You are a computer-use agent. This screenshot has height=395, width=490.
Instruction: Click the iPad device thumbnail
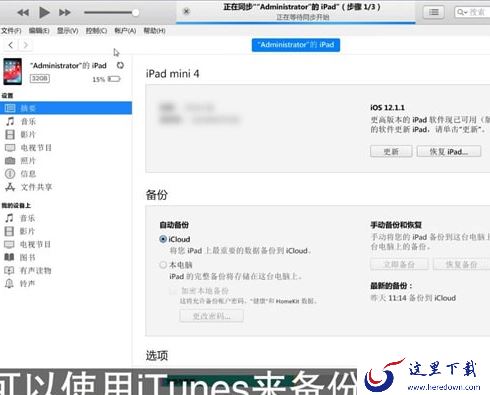[x=13, y=71]
